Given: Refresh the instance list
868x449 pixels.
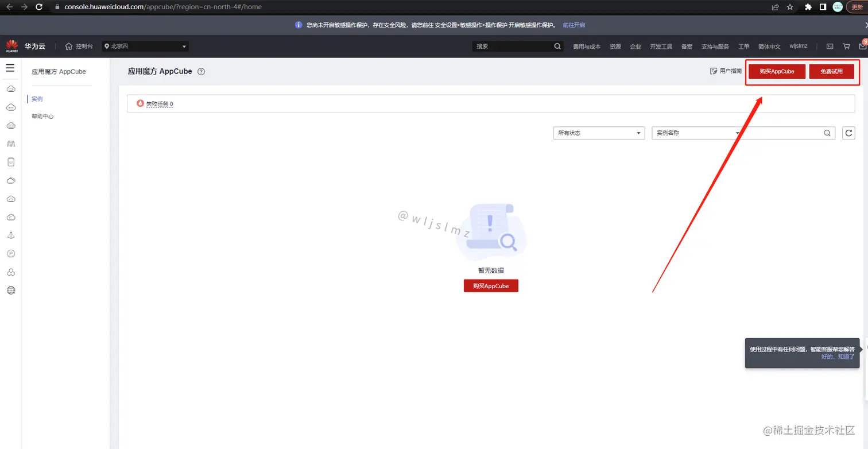Looking at the screenshot, I should 848,133.
